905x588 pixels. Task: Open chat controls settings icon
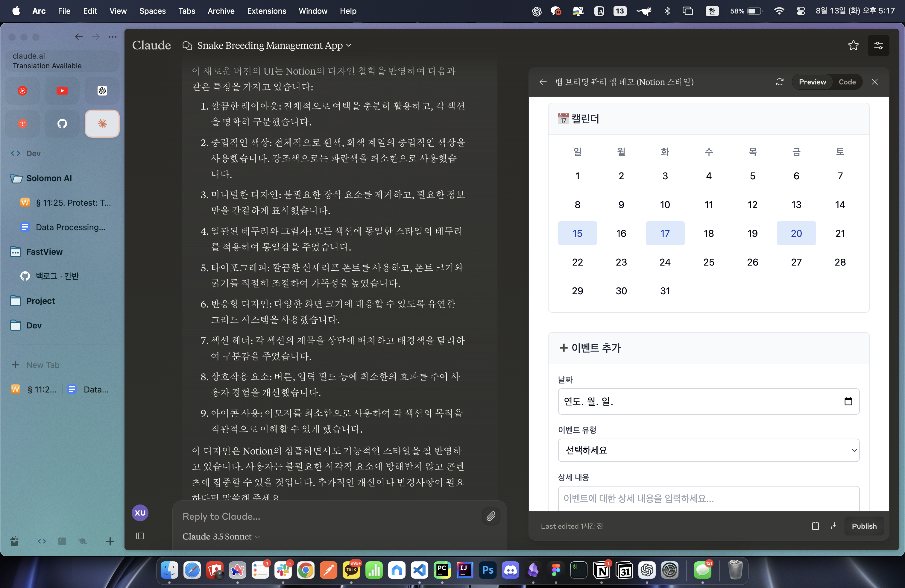tap(878, 45)
